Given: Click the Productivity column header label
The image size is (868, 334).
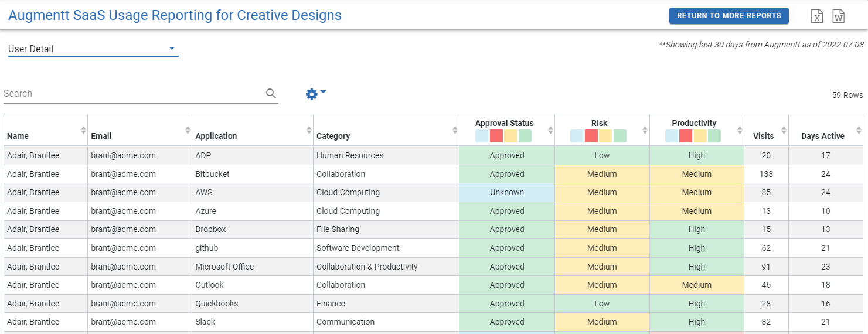Looking at the screenshot, I should coord(694,123).
